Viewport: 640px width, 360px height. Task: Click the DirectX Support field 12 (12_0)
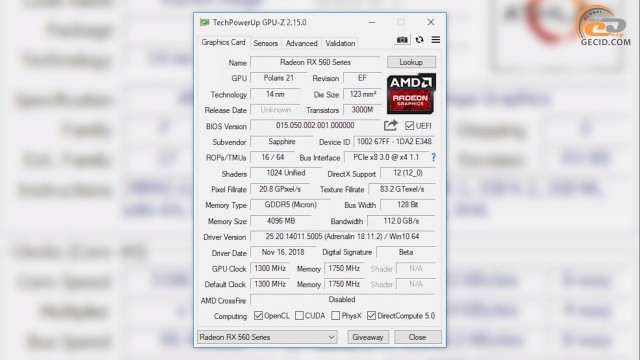[x=408, y=173]
